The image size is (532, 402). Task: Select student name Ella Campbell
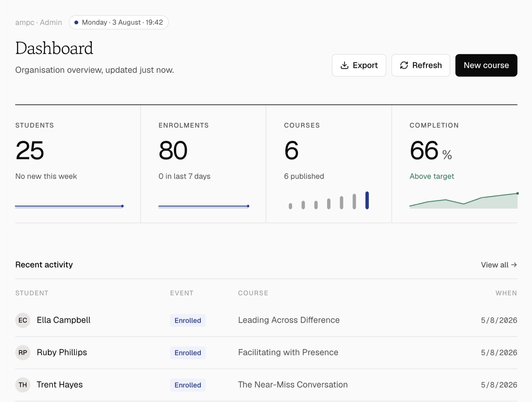point(64,320)
